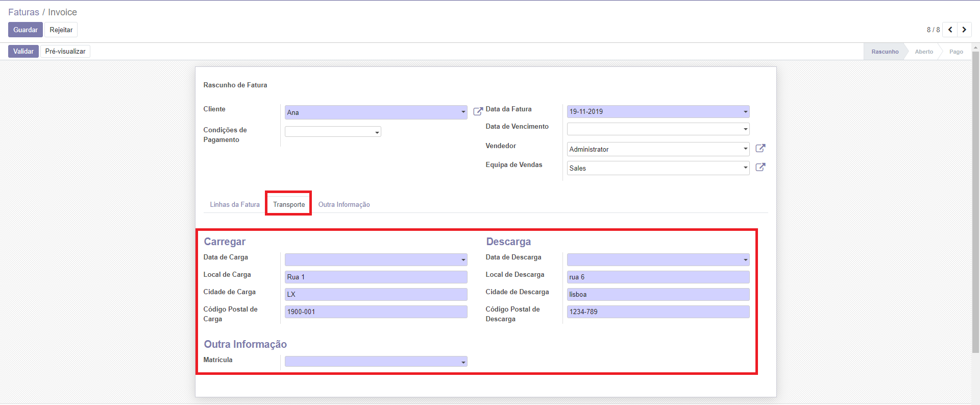Open external link icon next to Cliente
Viewport: 980px width, 405px height.
[x=478, y=111]
